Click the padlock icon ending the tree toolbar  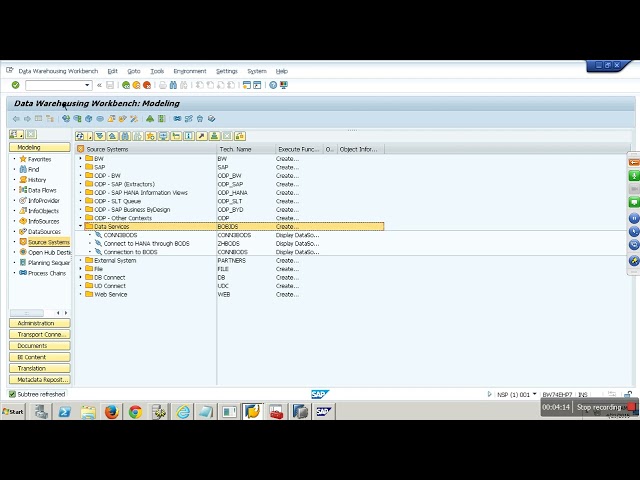(x=240, y=136)
